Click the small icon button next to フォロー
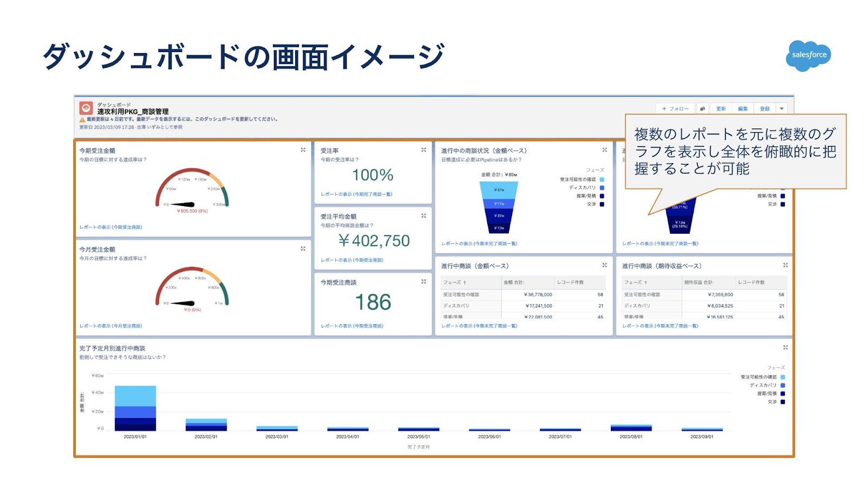868x488 pixels. 703,108
